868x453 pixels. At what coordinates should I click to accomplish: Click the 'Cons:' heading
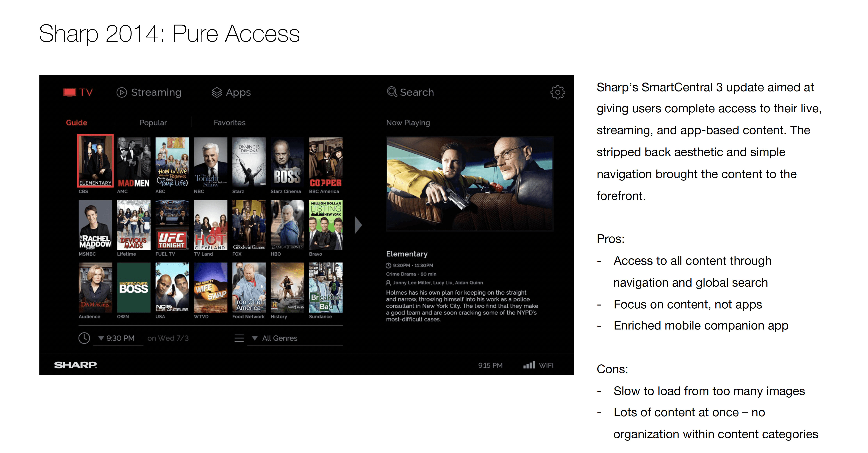[x=612, y=369]
